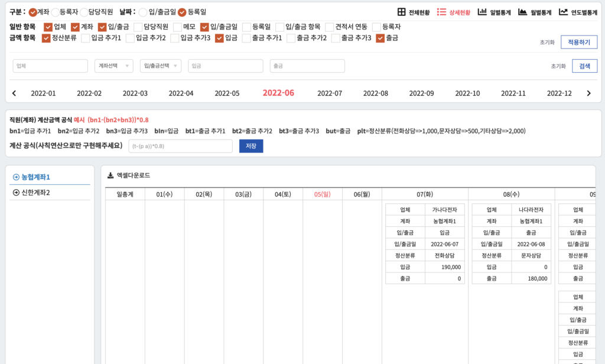Open 월별통계 area chart icon
The height and width of the screenshot is (364, 605).
coord(522,12)
